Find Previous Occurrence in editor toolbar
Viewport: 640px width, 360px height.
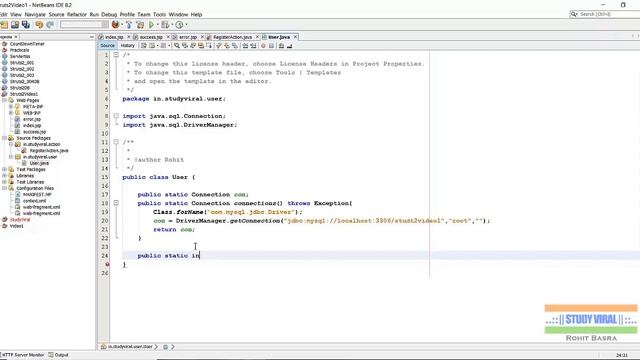tap(185, 46)
